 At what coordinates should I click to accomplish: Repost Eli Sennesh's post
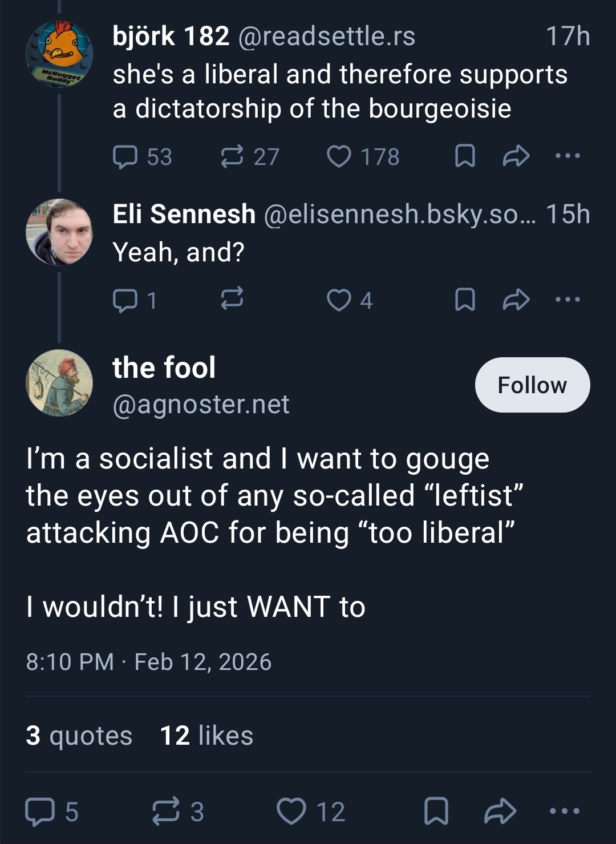point(232,299)
